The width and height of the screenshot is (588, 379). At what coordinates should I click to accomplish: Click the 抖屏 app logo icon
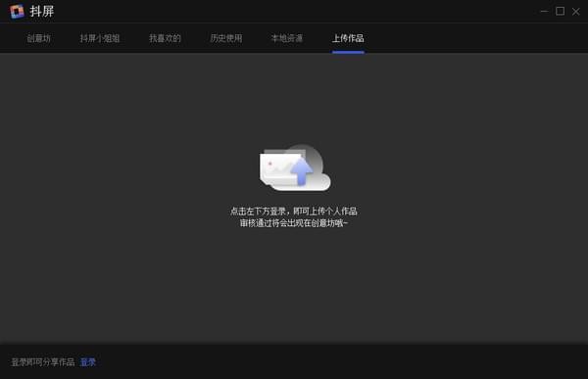17,11
